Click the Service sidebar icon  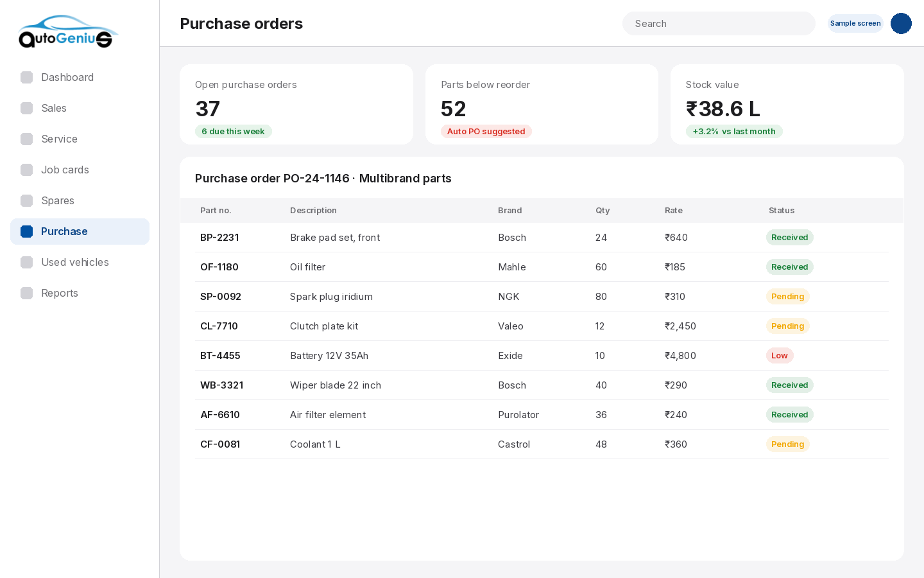pos(26,139)
